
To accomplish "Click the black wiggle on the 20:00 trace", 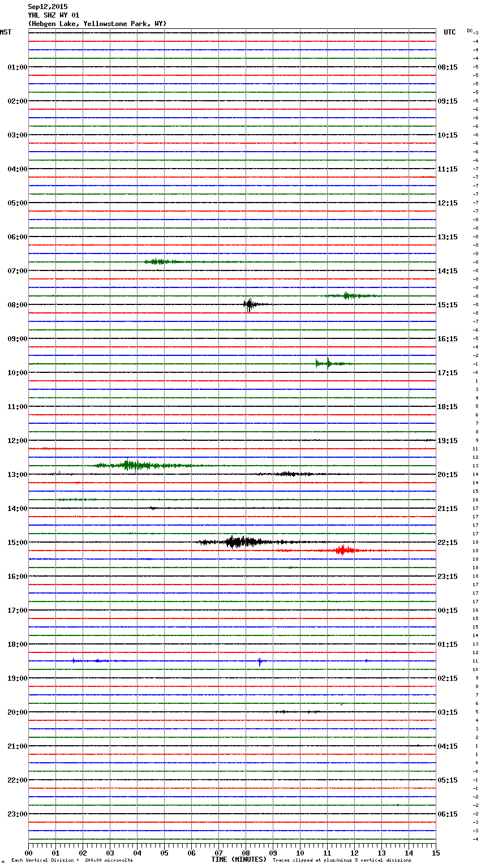I will click(297, 711).
